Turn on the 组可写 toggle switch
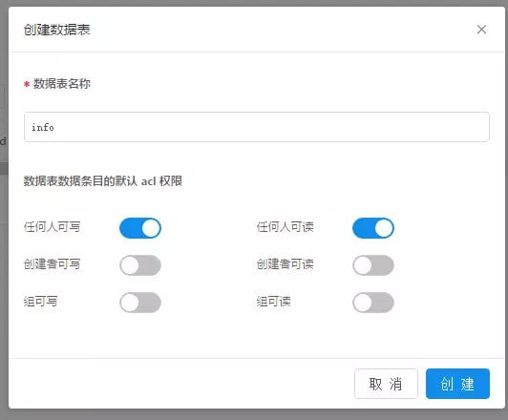The image size is (508, 420). [x=140, y=303]
